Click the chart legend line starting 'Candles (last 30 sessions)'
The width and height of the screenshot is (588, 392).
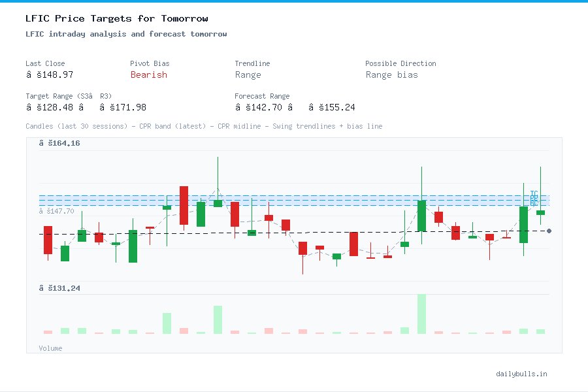pyautogui.click(x=204, y=126)
